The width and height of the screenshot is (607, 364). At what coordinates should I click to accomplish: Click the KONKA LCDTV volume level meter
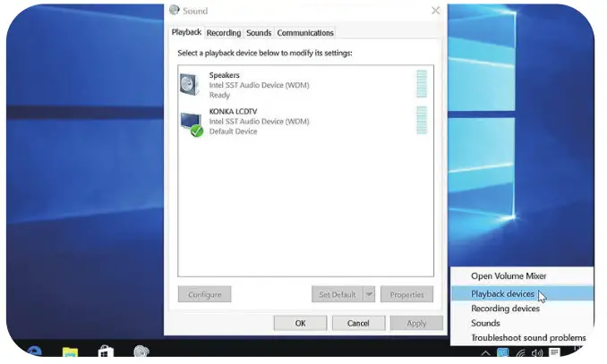click(422, 121)
